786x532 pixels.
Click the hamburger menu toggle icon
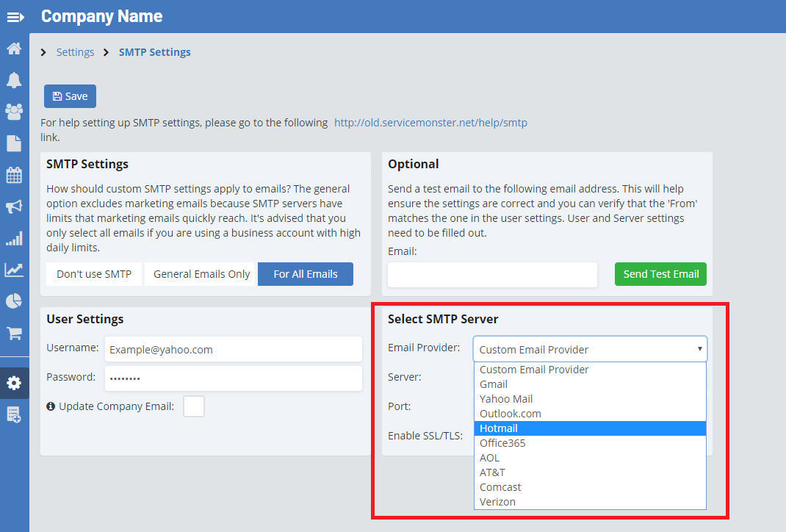coord(15,16)
